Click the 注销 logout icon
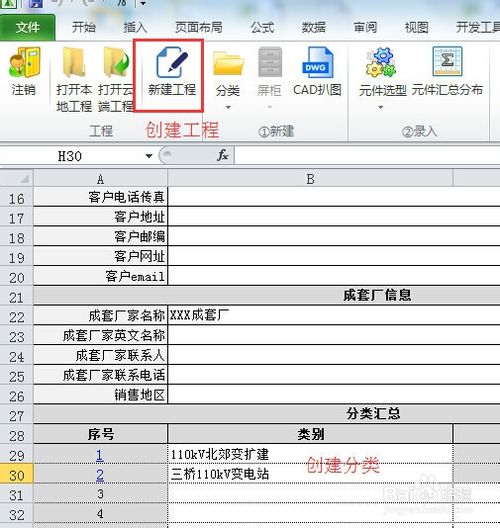The width and height of the screenshot is (500, 528). [x=24, y=62]
